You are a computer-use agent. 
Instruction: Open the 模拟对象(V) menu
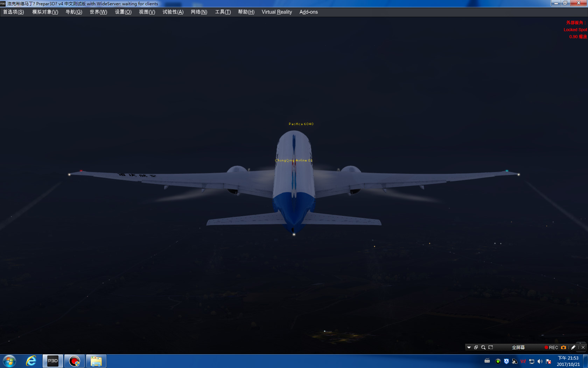45,12
